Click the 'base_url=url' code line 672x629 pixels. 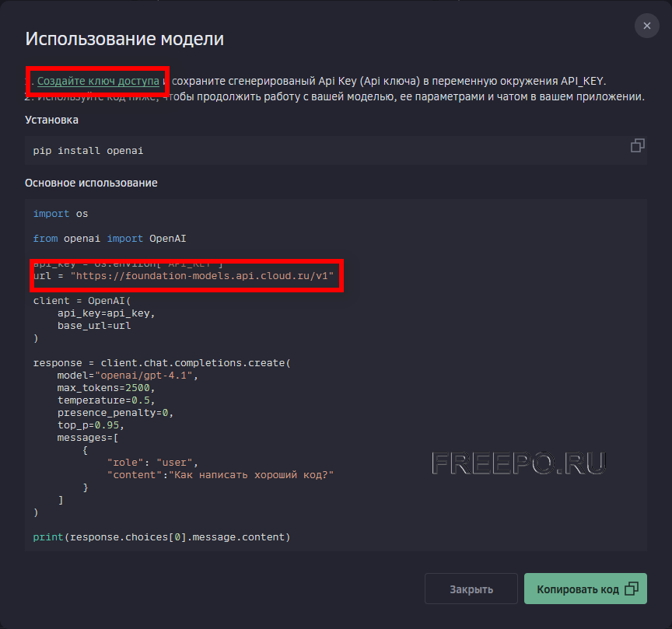click(x=94, y=326)
